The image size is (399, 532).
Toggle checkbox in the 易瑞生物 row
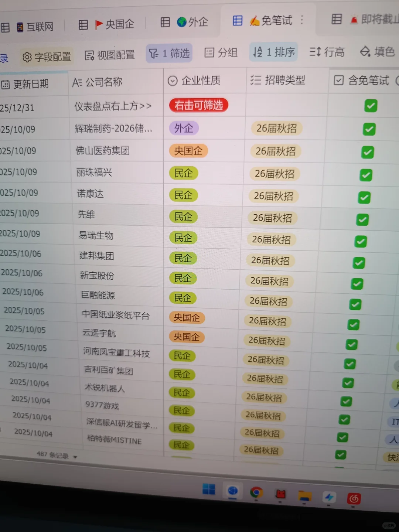361,241
